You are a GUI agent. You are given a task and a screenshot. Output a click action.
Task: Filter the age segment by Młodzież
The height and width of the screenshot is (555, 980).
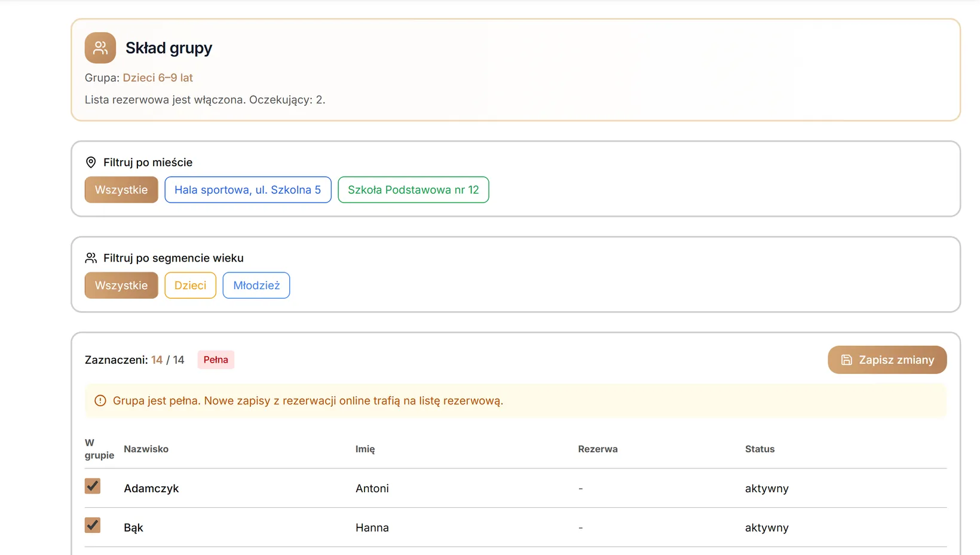tap(256, 286)
